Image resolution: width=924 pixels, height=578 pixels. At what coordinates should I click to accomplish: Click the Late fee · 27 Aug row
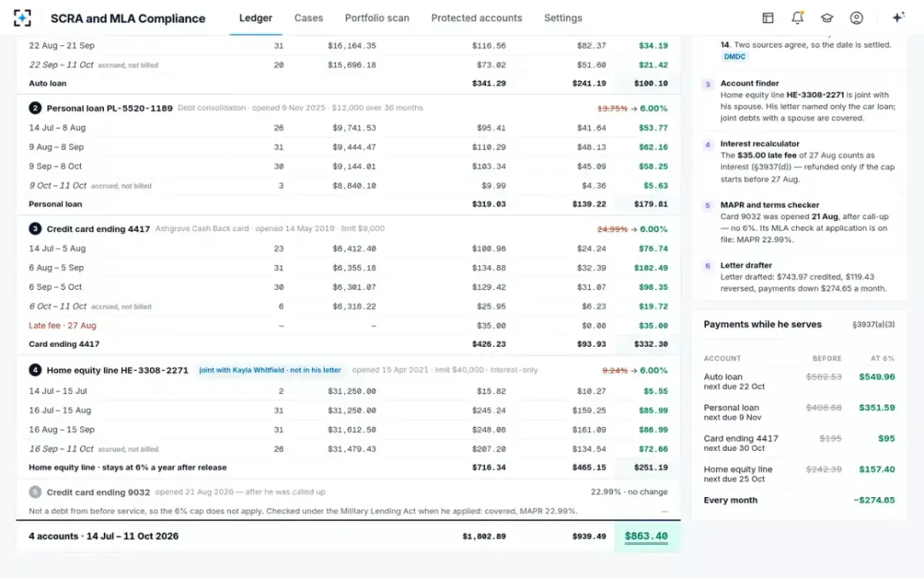pos(349,325)
